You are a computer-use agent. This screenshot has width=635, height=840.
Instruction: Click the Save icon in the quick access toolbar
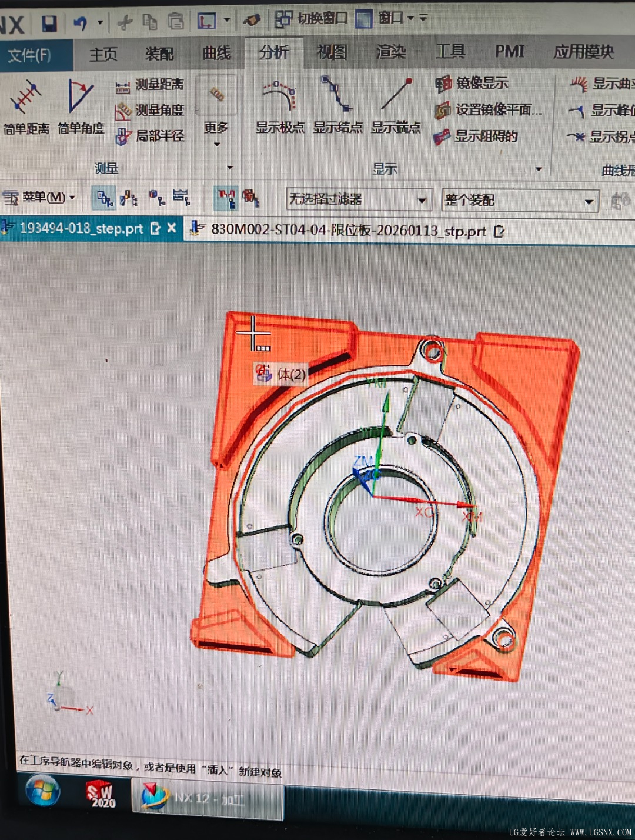(49, 23)
